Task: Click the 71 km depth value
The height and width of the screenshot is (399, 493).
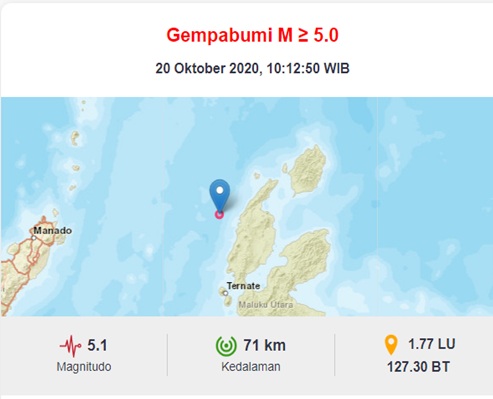Action: click(x=265, y=345)
